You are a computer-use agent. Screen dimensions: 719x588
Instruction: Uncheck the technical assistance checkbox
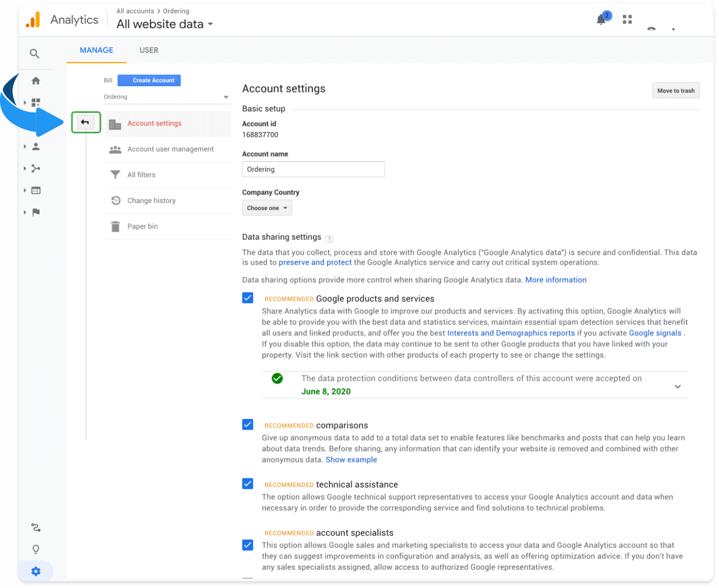point(248,484)
